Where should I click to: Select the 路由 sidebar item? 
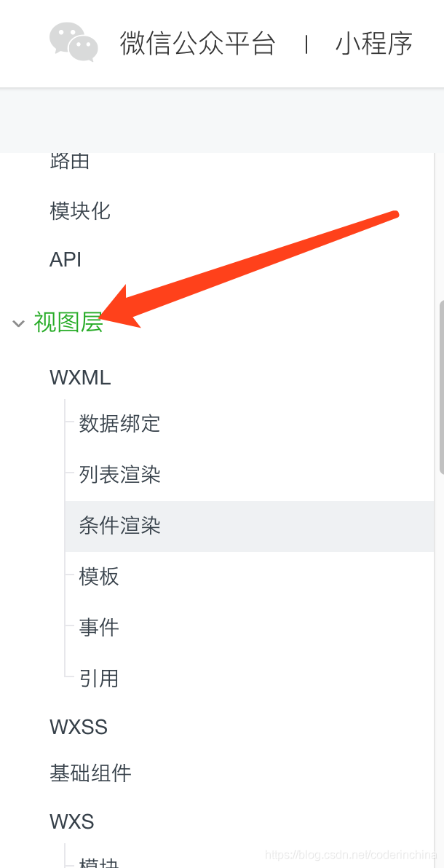(x=70, y=162)
